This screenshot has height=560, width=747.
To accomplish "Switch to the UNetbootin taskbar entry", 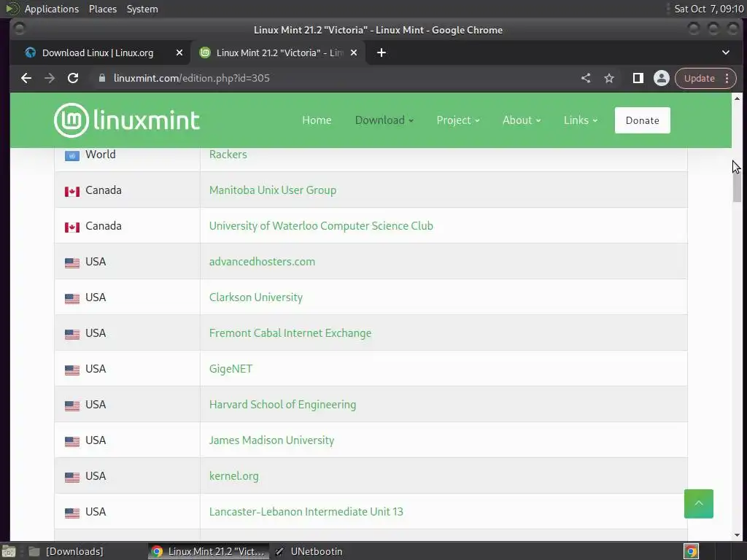I will click(x=309, y=551).
